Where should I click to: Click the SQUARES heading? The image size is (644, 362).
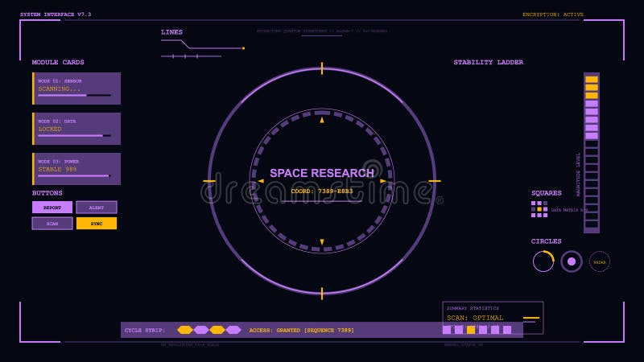pyautogui.click(x=547, y=193)
